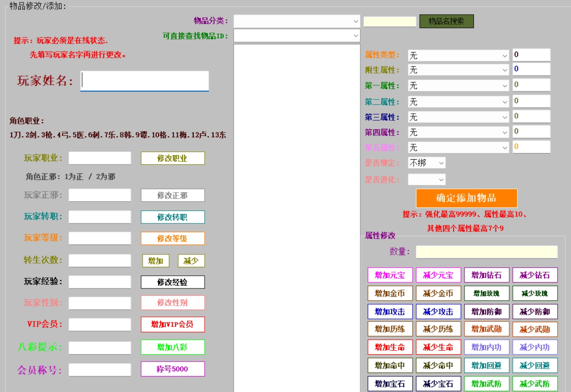Click the 增加VIP会员 button

click(x=172, y=325)
